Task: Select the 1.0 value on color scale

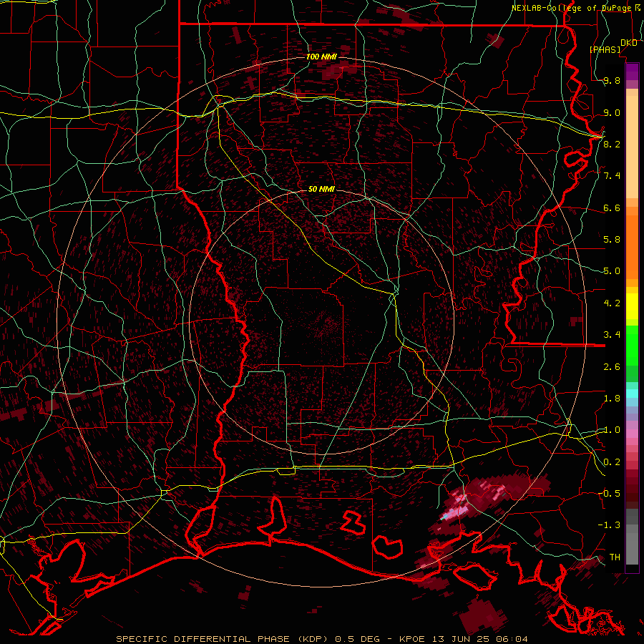Action: (611, 430)
